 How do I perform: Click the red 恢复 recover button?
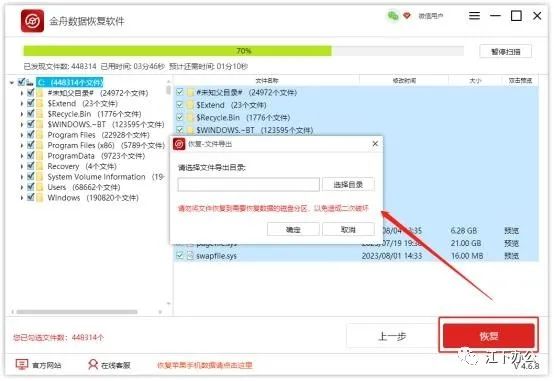(489, 336)
